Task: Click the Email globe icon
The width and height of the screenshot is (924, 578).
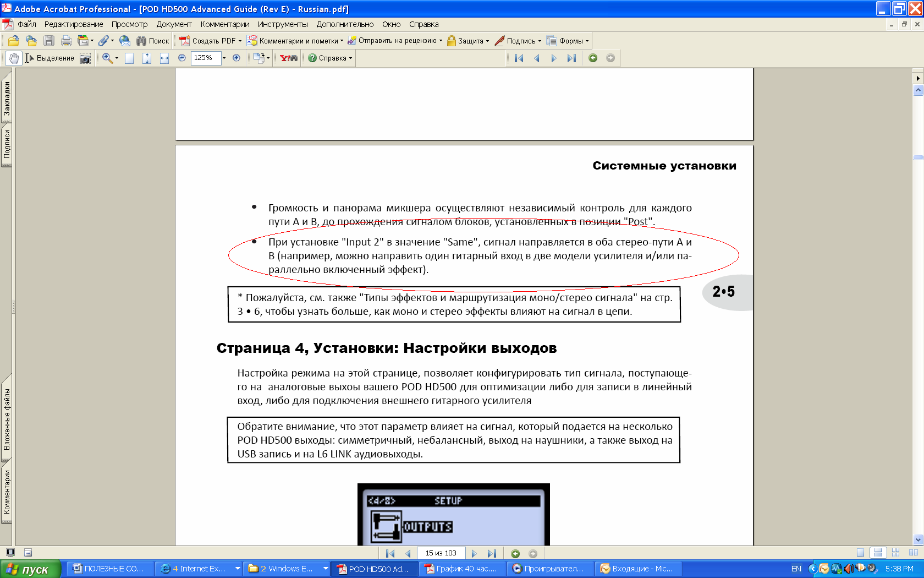Action: tap(125, 41)
